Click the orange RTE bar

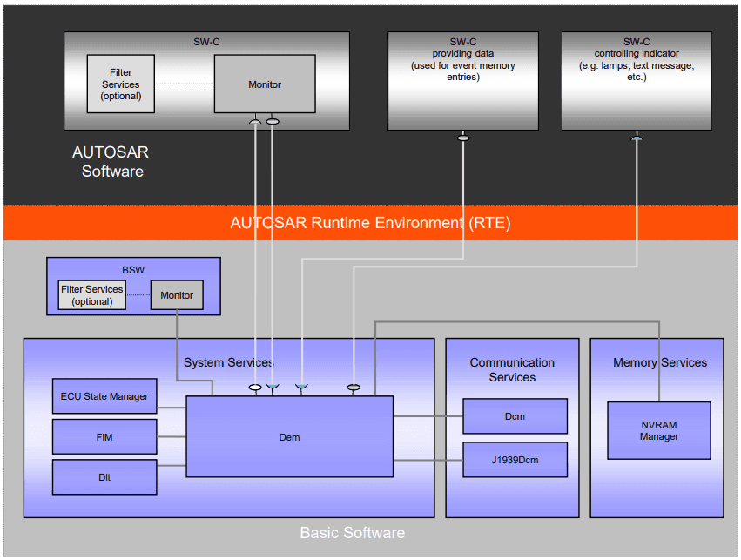click(x=370, y=223)
